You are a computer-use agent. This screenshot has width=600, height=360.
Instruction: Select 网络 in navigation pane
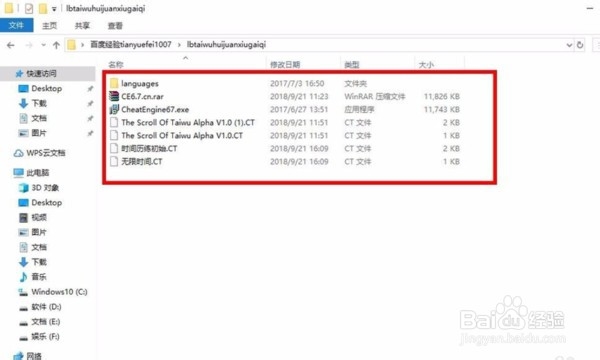coord(34,356)
